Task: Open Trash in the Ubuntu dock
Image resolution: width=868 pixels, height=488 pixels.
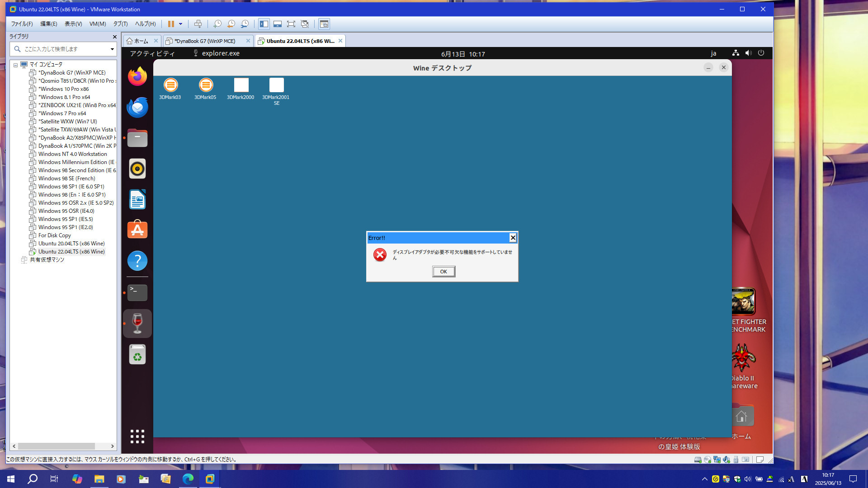Action: tap(137, 354)
